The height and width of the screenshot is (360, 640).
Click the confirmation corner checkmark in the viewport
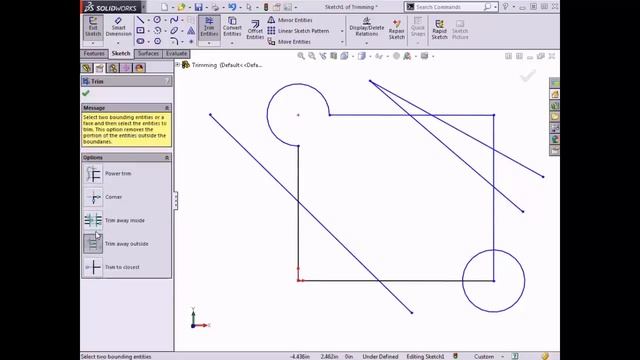tap(528, 76)
